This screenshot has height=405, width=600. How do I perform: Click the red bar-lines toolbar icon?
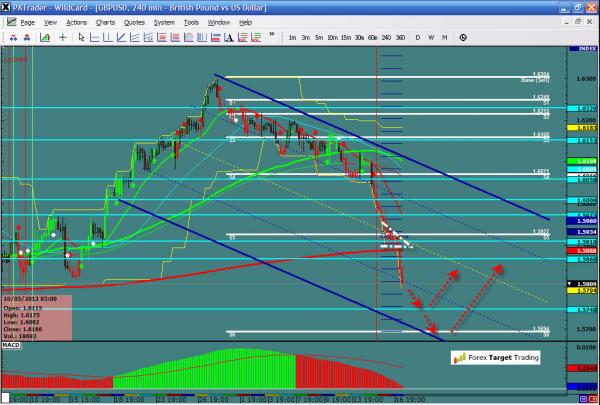click(243, 38)
